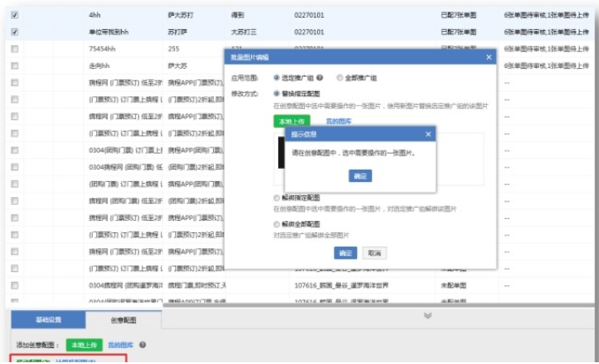Switch to the 创意配图 tab
Viewport: 599px width, 364px height.
tap(124, 320)
